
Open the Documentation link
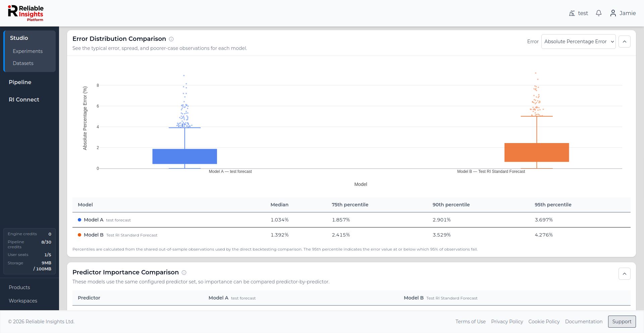tap(584, 322)
